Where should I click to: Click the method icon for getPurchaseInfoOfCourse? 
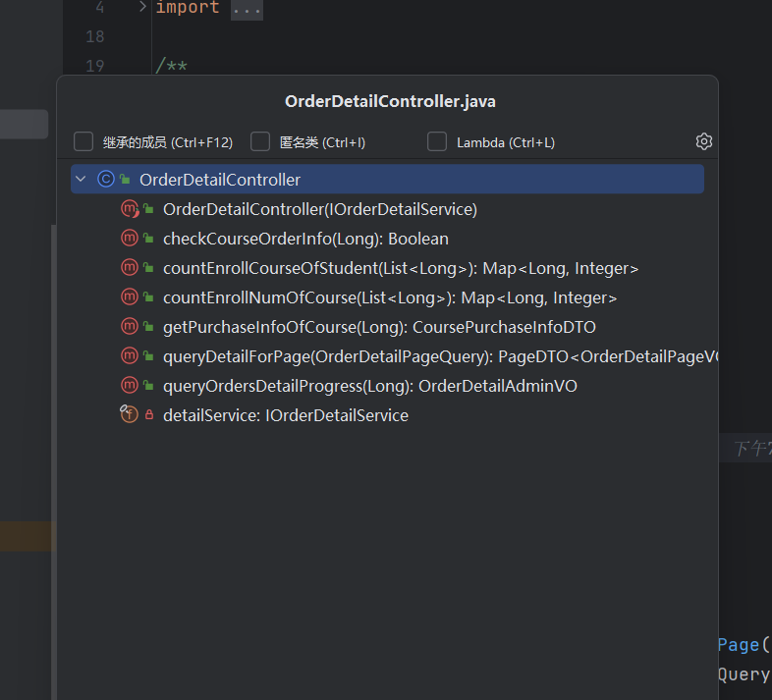(x=130, y=326)
